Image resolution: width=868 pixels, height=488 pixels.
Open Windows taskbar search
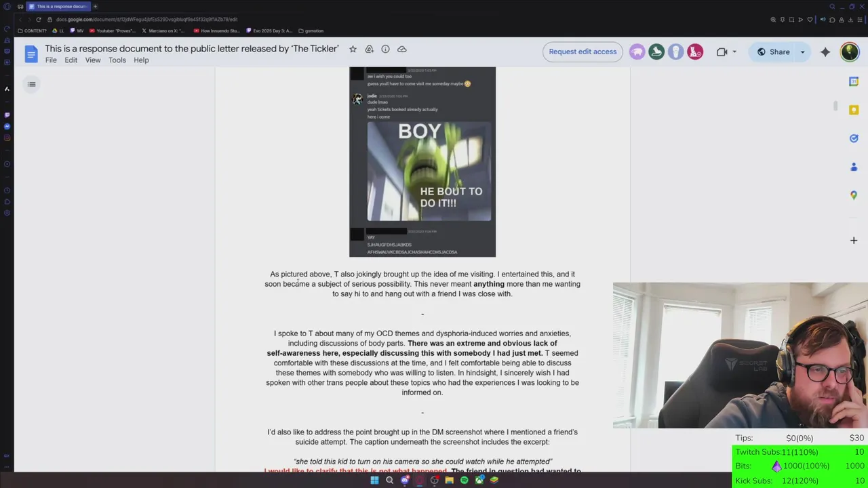(389, 480)
